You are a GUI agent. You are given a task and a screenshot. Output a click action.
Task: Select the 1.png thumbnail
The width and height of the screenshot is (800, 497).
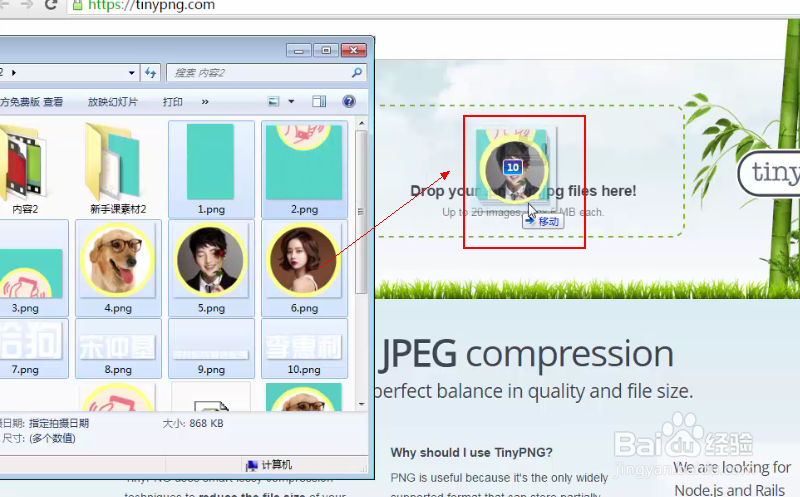pyautogui.click(x=211, y=169)
